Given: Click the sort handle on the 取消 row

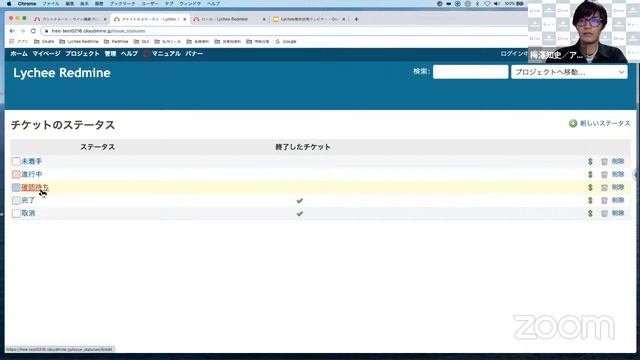Looking at the screenshot, I should (x=590, y=213).
